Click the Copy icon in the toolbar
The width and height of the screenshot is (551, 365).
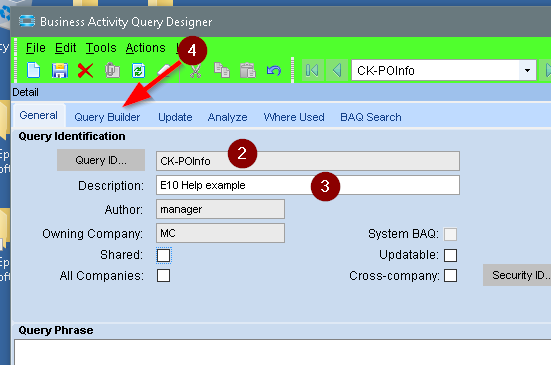click(222, 70)
